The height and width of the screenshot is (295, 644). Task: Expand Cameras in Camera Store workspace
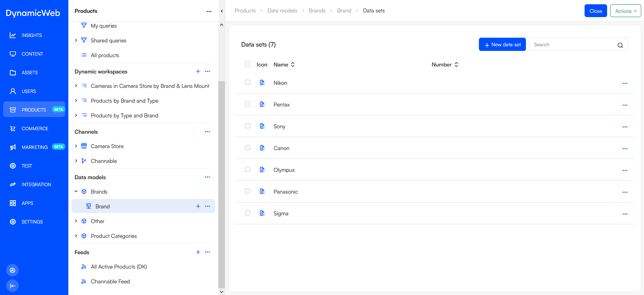click(76, 86)
